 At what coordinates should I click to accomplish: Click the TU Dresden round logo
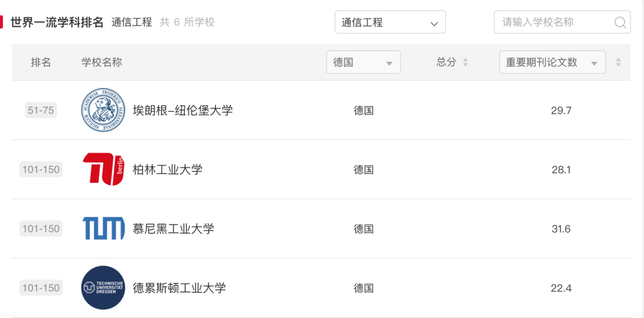(103, 287)
